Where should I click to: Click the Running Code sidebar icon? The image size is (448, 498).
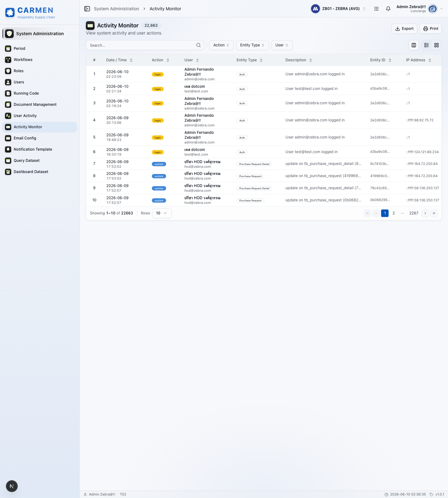tap(8, 93)
